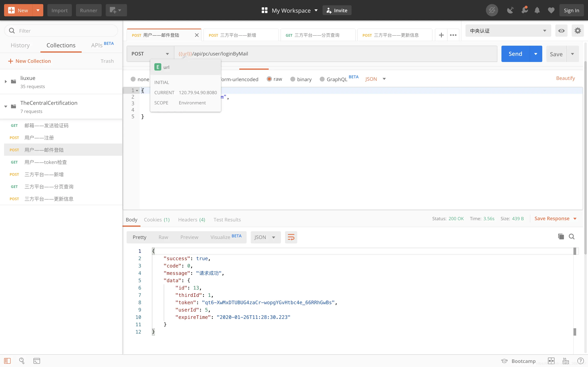Expand the liuxue collection folder
The width and height of the screenshot is (588, 367).
pyautogui.click(x=6, y=82)
